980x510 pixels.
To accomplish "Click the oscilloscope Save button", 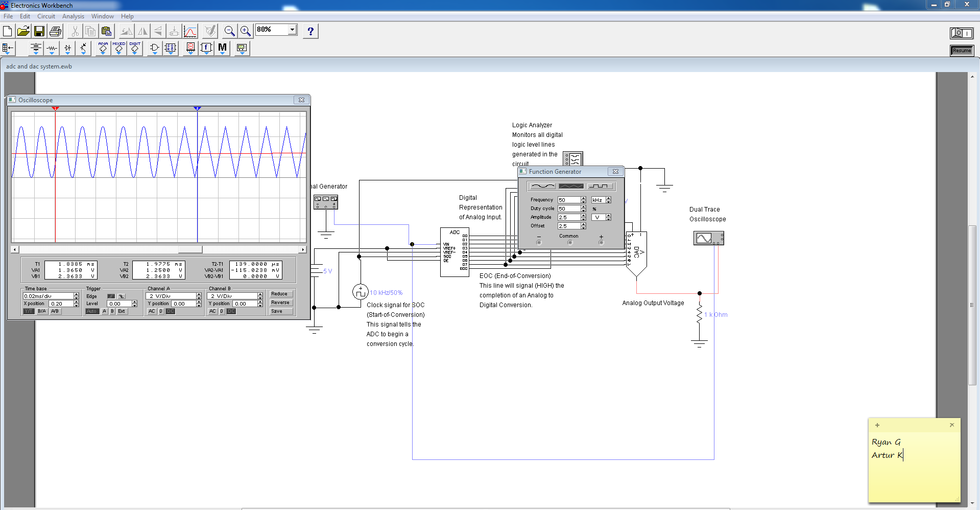I will [280, 311].
